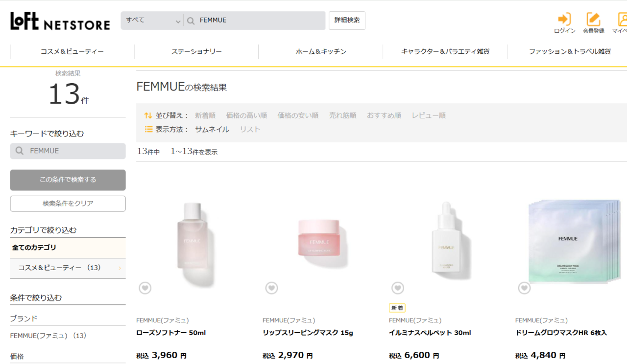
Task: Click the 税込 2,970 円 price
Action: tap(288, 356)
